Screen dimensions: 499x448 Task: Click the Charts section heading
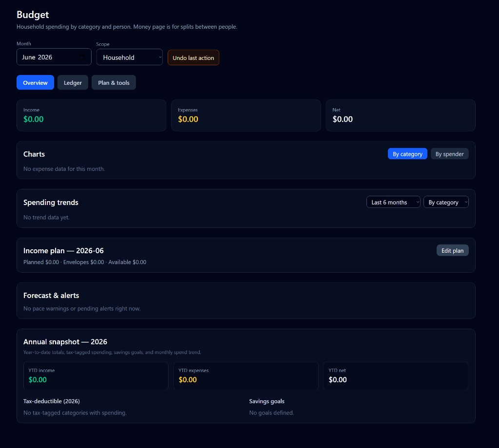point(34,154)
